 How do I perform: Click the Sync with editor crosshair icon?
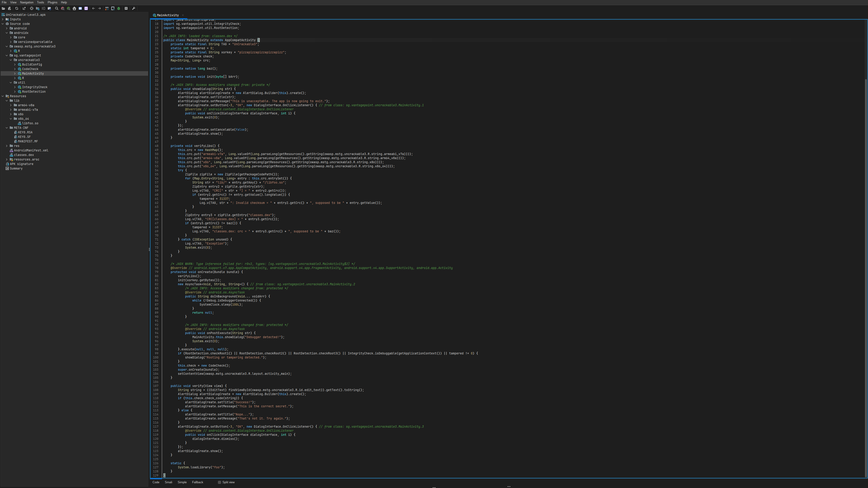coord(32,8)
